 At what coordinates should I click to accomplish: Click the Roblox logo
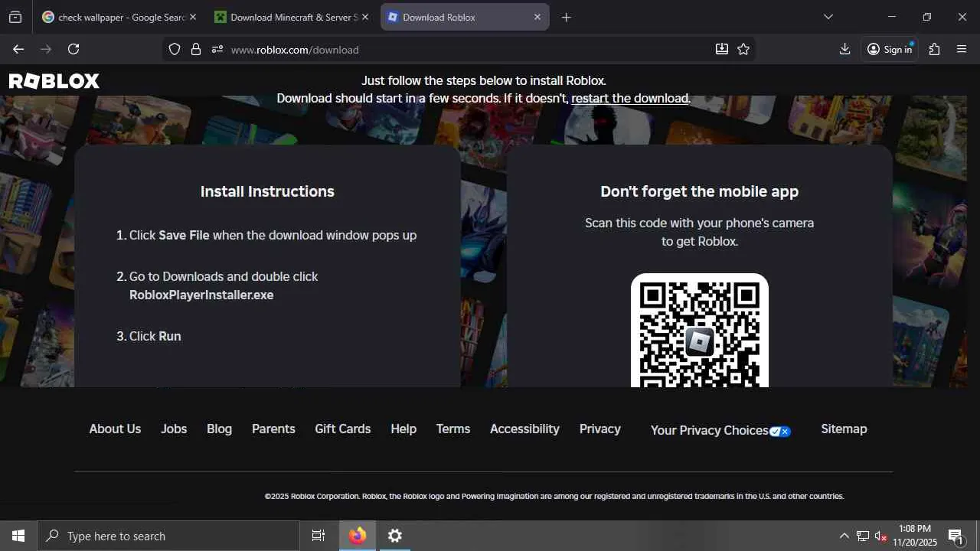(54, 81)
